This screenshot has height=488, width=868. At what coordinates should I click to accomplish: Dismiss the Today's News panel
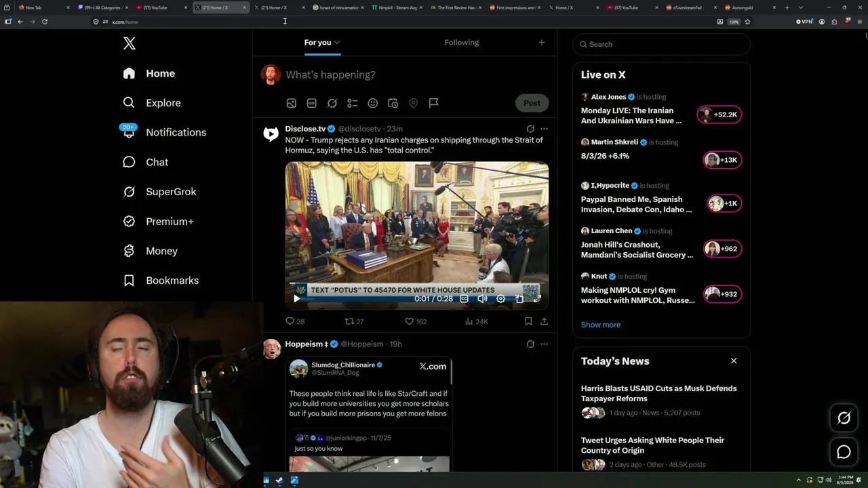(734, 361)
